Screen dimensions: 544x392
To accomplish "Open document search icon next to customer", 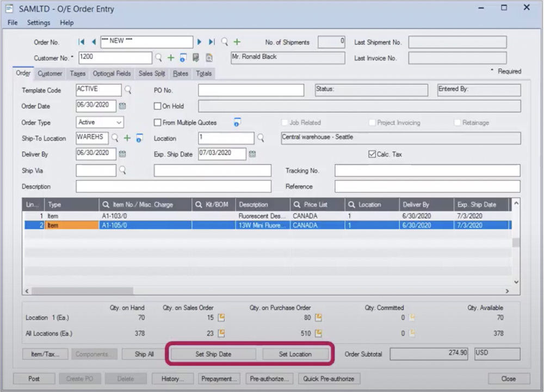I will (209, 58).
